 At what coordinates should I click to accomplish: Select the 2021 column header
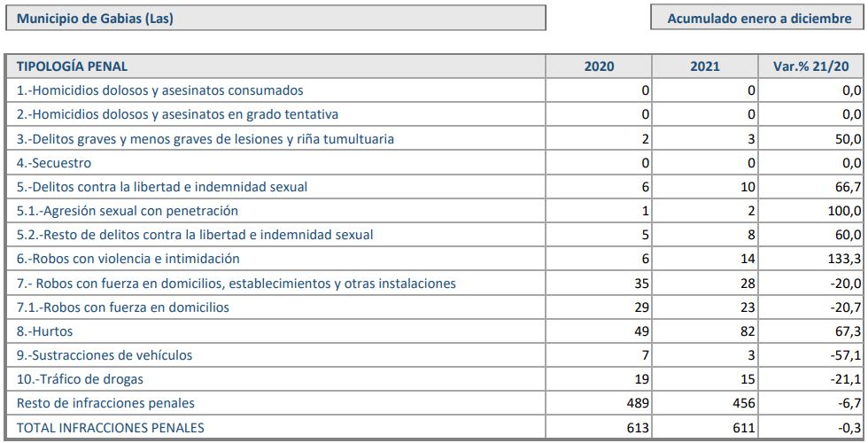pyautogui.click(x=706, y=66)
